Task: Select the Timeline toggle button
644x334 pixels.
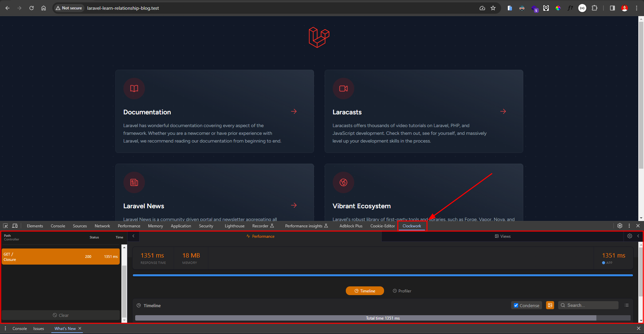Action: pos(365,291)
